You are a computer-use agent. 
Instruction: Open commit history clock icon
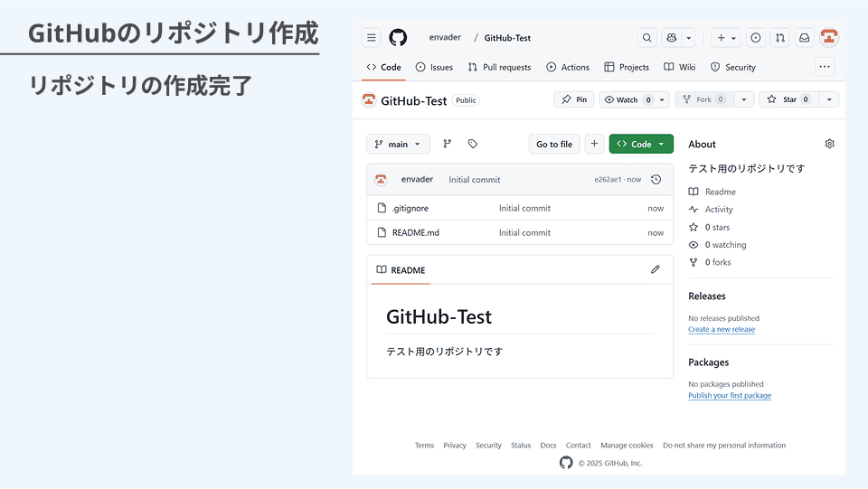[x=656, y=179]
